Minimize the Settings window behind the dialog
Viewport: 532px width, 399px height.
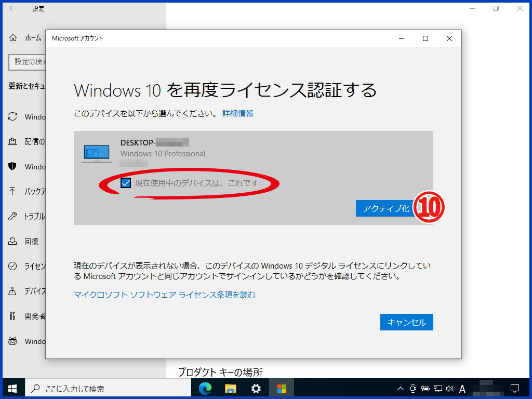pyautogui.click(x=472, y=8)
